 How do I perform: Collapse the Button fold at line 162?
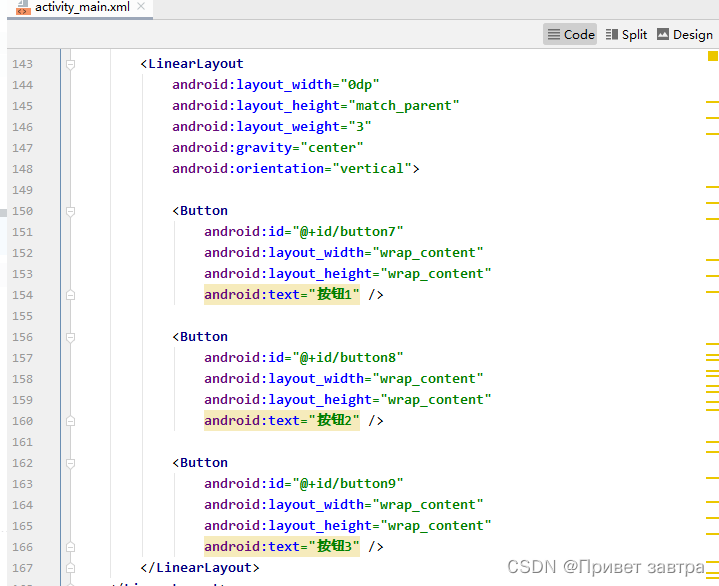coord(70,463)
